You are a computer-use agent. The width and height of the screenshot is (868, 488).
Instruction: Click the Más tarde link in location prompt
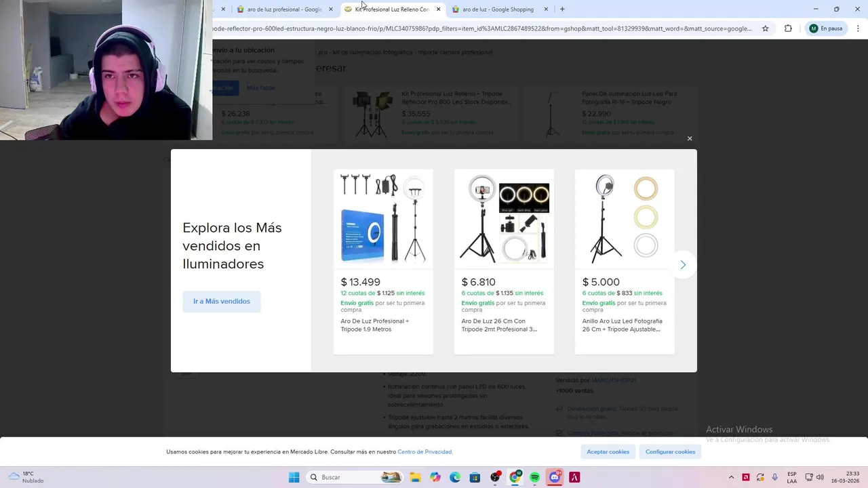(261, 88)
